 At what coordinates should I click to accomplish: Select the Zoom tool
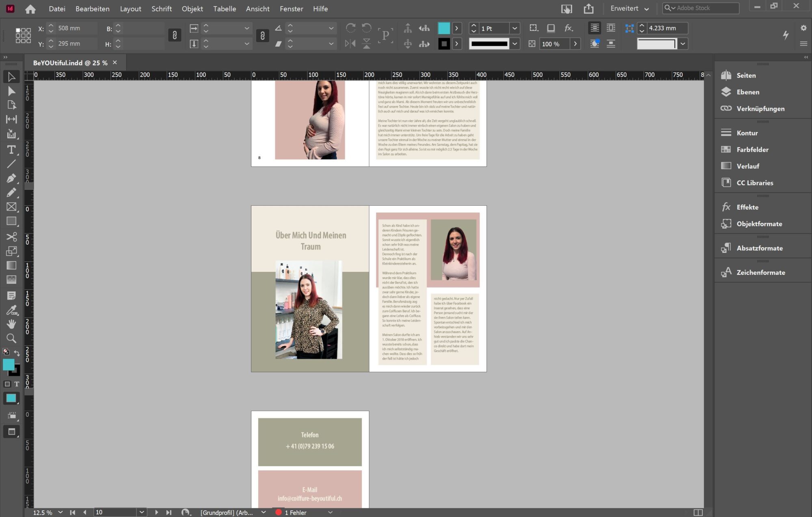(x=11, y=338)
